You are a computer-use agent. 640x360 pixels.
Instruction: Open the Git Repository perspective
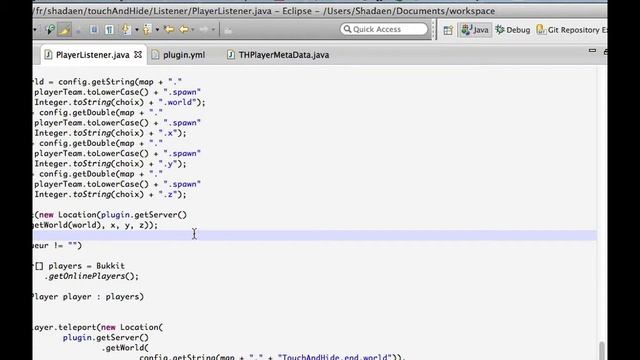point(571,30)
